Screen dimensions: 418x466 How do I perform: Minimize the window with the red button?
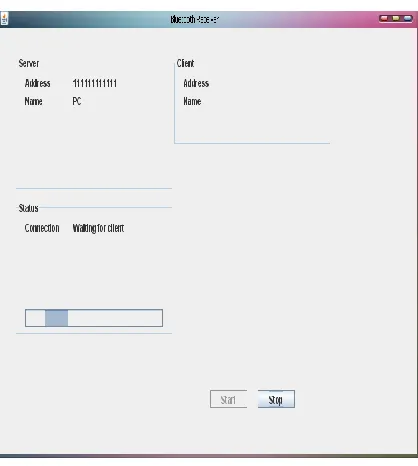pyautogui.click(x=384, y=18)
